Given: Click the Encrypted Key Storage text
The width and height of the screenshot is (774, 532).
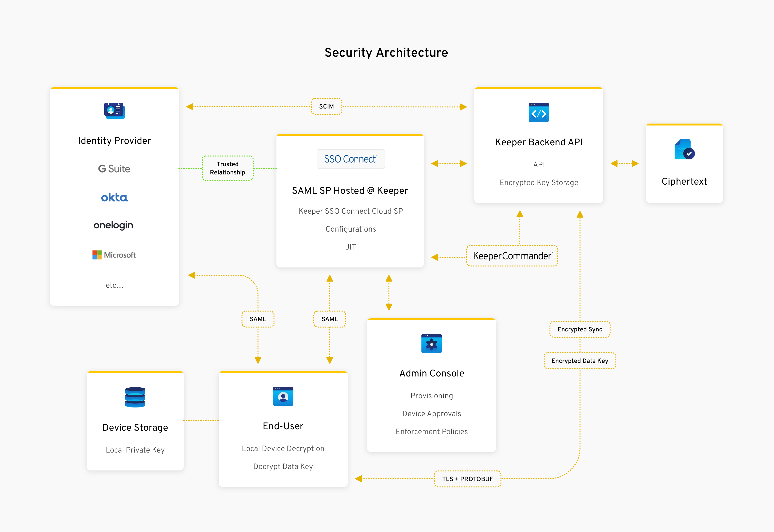Looking at the screenshot, I should (x=539, y=183).
